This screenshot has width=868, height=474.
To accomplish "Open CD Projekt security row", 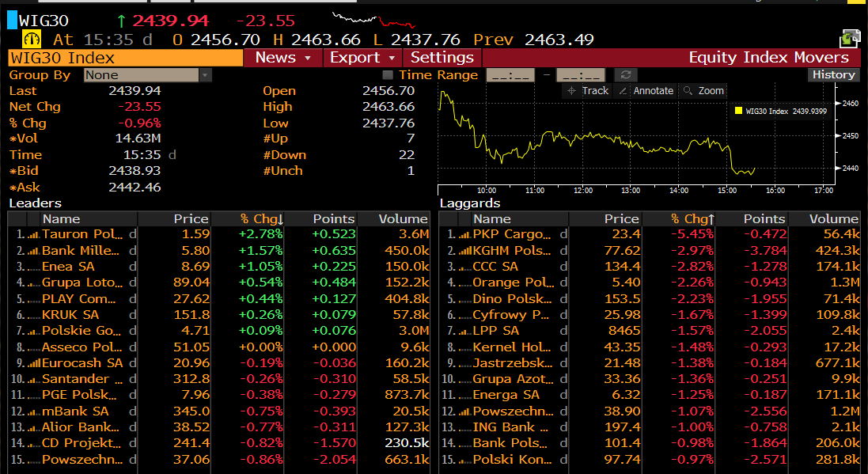I will (218, 444).
